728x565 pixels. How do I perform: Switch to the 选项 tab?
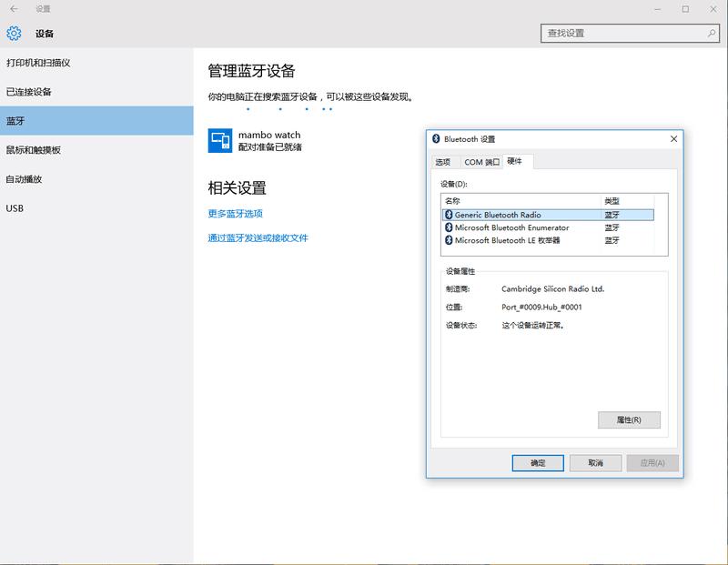(x=442, y=161)
